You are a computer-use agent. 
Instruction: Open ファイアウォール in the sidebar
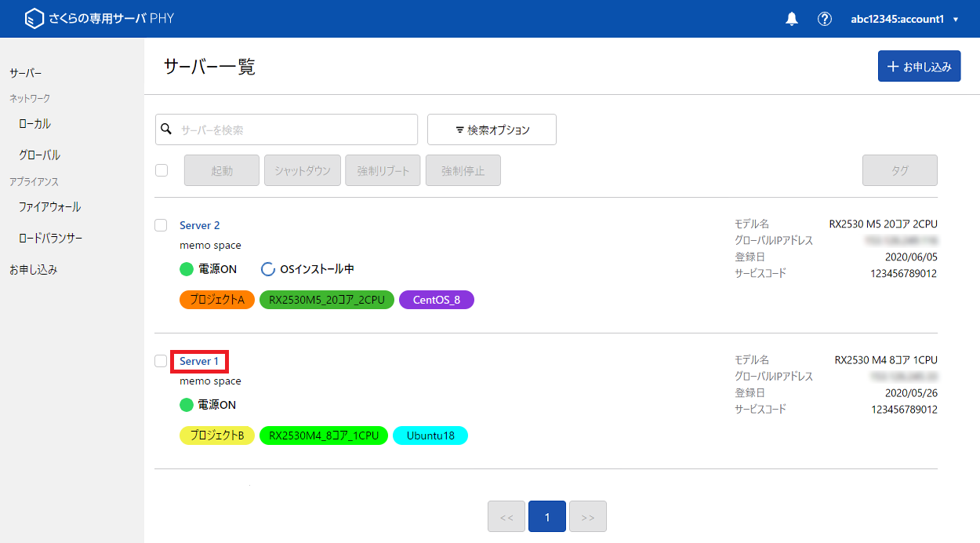(49, 207)
